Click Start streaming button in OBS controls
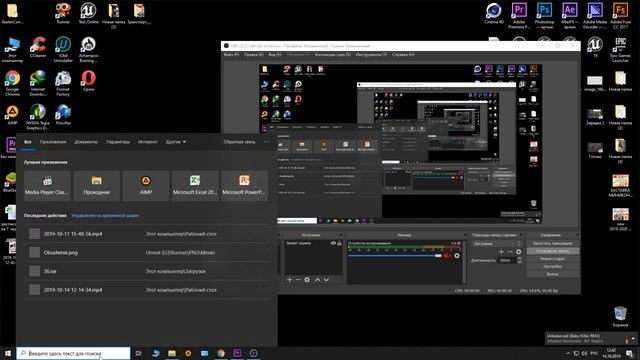 (x=552, y=243)
